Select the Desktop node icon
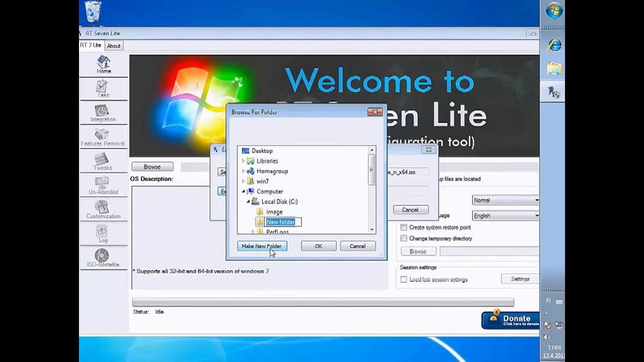This screenshot has width=644, height=362. tap(246, 151)
